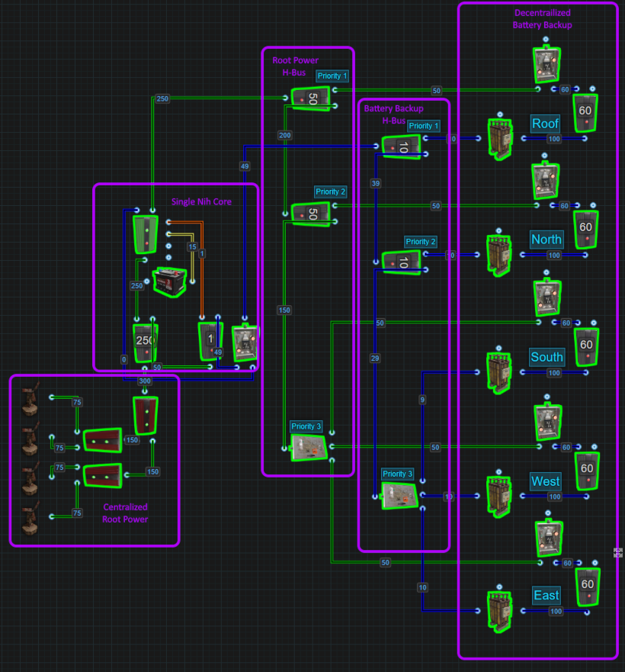
Task: Click Priority 1 label in Root Power H-Bus
Action: pyautogui.click(x=332, y=76)
